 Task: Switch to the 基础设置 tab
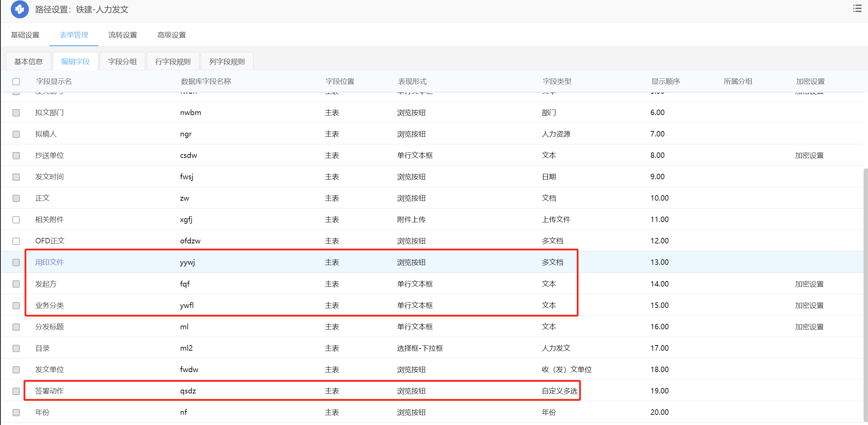25,35
